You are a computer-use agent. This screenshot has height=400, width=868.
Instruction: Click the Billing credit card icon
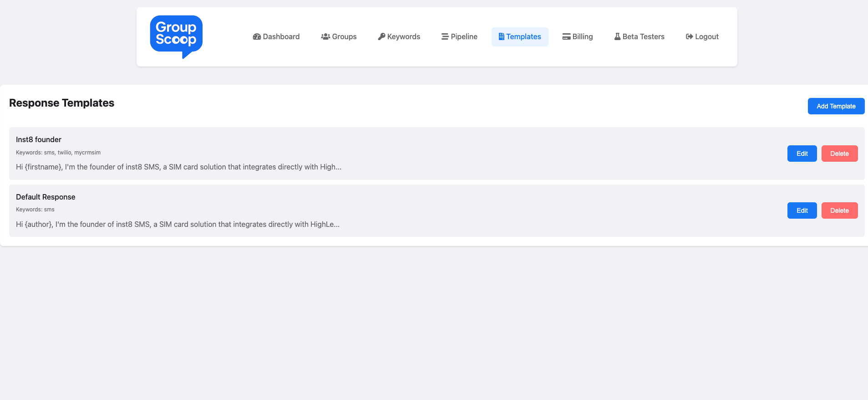(566, 37)
